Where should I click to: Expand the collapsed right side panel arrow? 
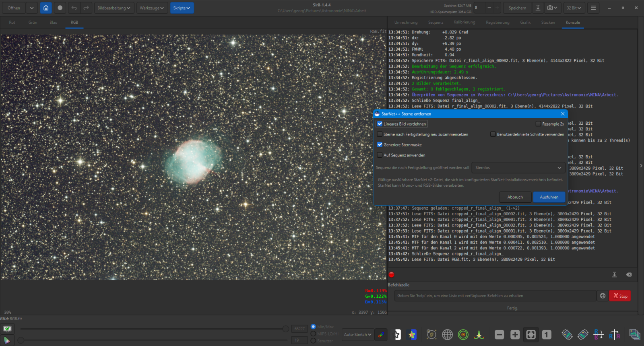[641, 165]
